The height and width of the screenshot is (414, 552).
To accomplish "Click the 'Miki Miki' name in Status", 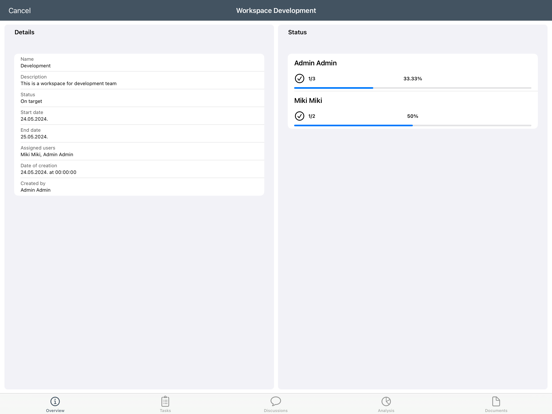I will pyautogui.click(x=308, y=101).
